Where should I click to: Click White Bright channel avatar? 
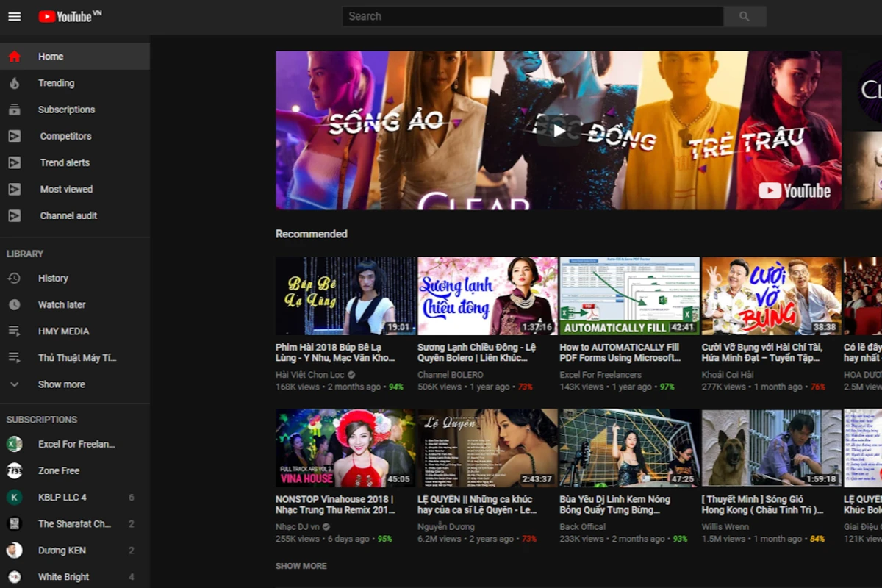click(15, 577)
